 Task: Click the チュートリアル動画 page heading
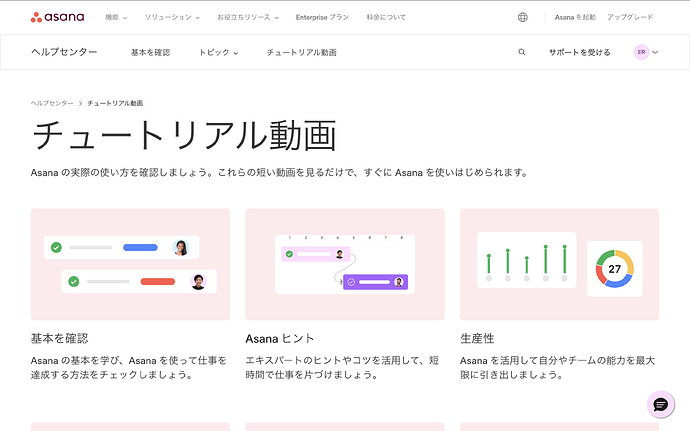click(184, 135)
